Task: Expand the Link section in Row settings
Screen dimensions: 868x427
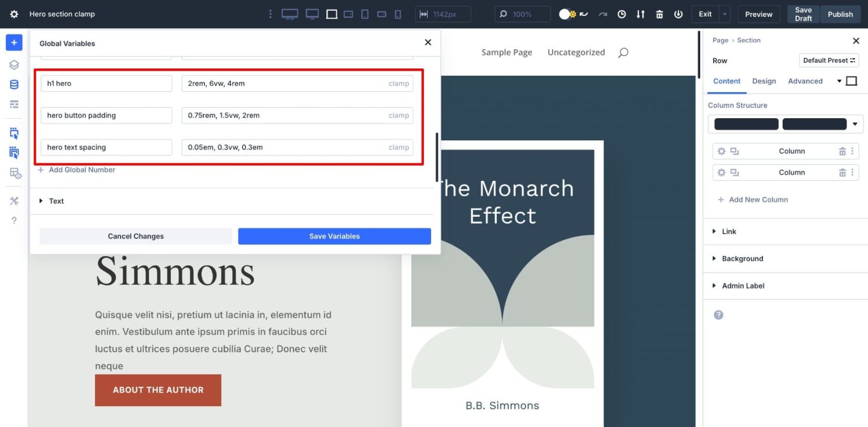Action: point(729,231)
